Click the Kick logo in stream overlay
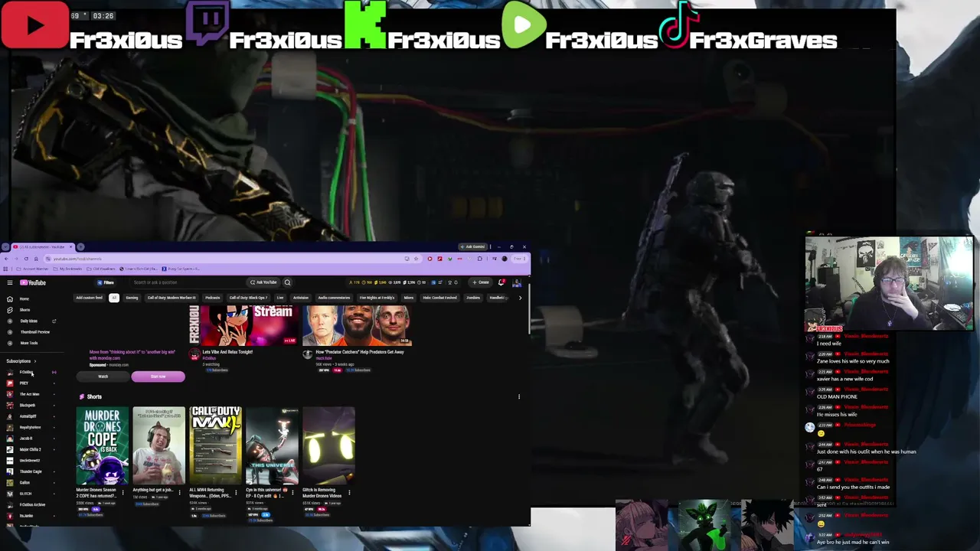The width and height of the screenshot is (980, 551). pyautogui.click(x=365, y=25)
